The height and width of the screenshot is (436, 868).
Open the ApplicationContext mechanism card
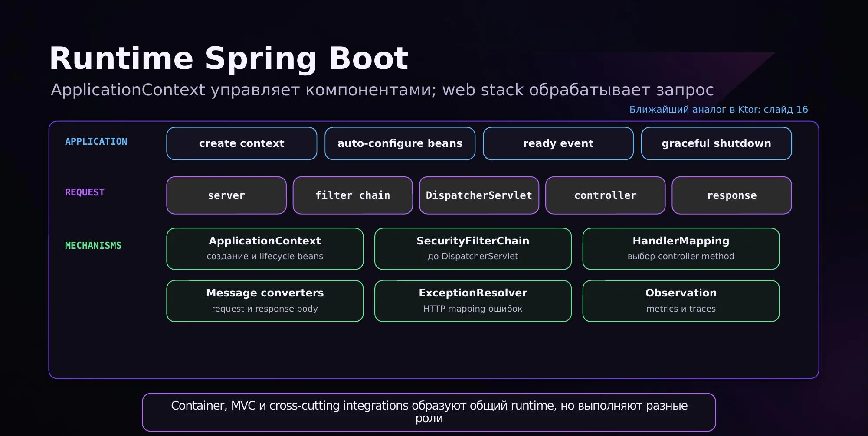(265, 249)
